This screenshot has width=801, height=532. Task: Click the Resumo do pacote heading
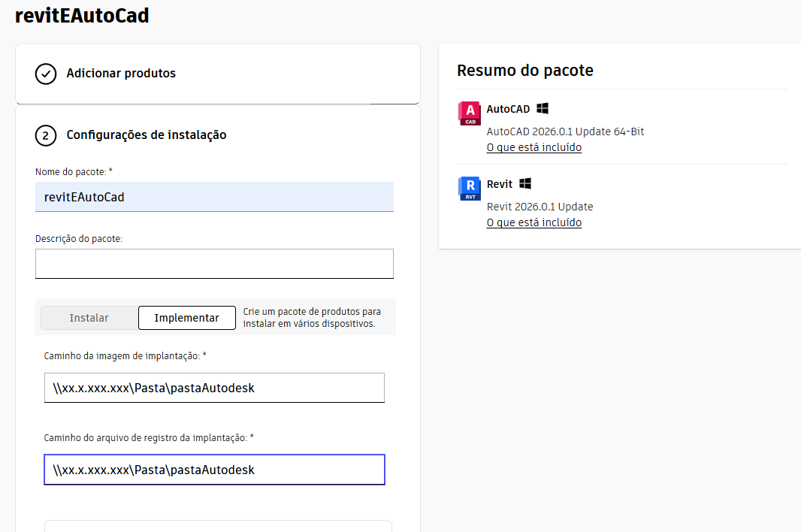point(525,70)
